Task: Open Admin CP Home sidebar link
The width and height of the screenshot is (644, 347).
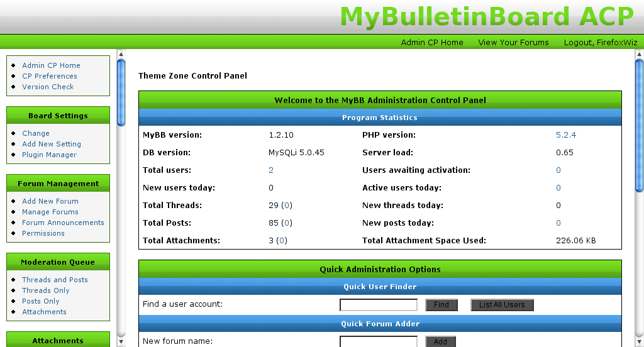Action: (x=51, y=65)
